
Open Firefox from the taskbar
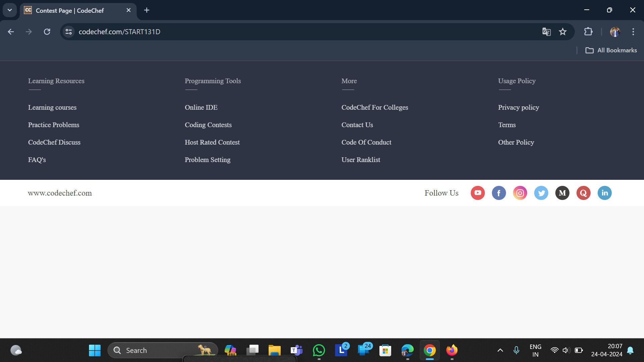pos(452,350)
